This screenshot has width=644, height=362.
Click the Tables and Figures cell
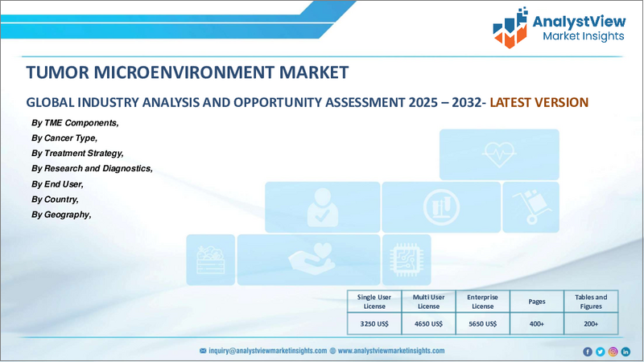[592, 302]
